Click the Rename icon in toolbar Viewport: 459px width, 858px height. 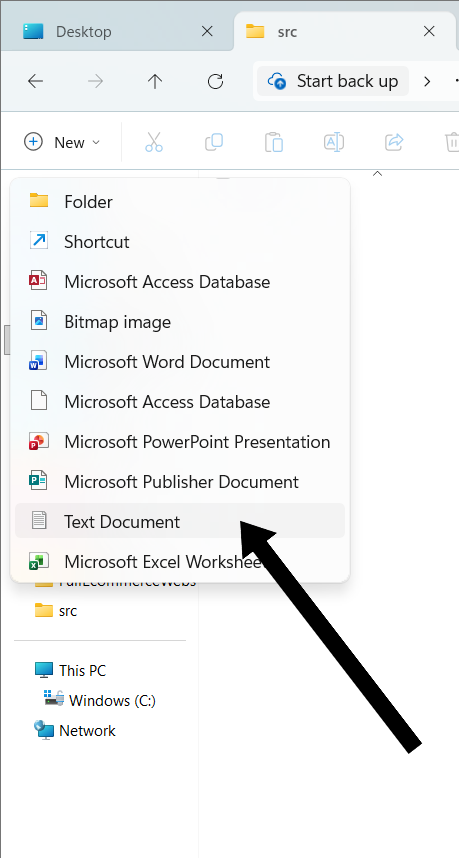334,142
